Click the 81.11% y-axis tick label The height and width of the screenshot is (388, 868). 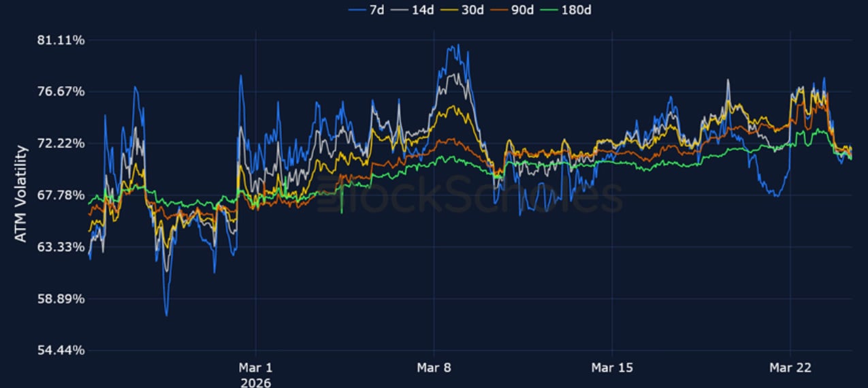(61, 40)
